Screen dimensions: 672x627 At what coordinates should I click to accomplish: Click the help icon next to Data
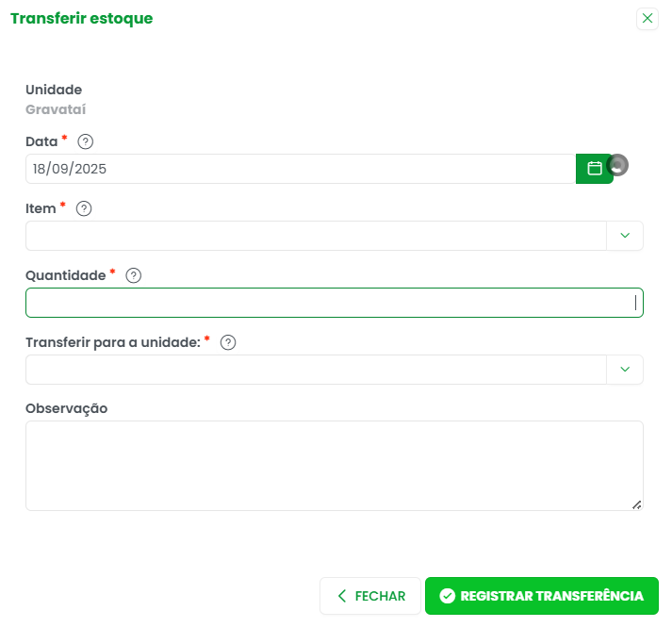click(x=86, y=141)
